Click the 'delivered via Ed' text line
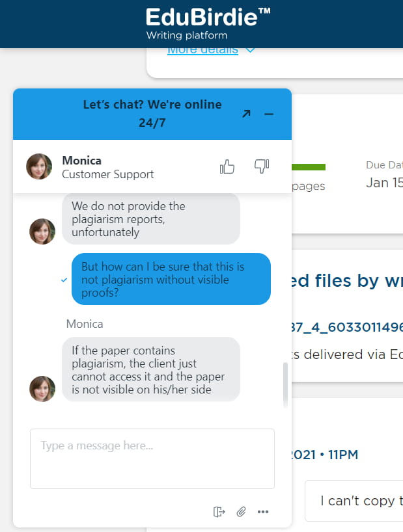This screenshot has height=532, width=403. [x=353, y=354]
